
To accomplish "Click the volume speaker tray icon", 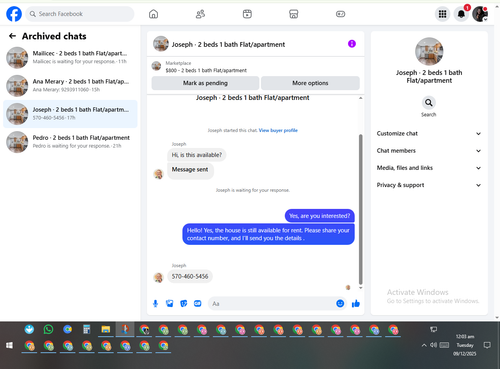I will [433, 345].
